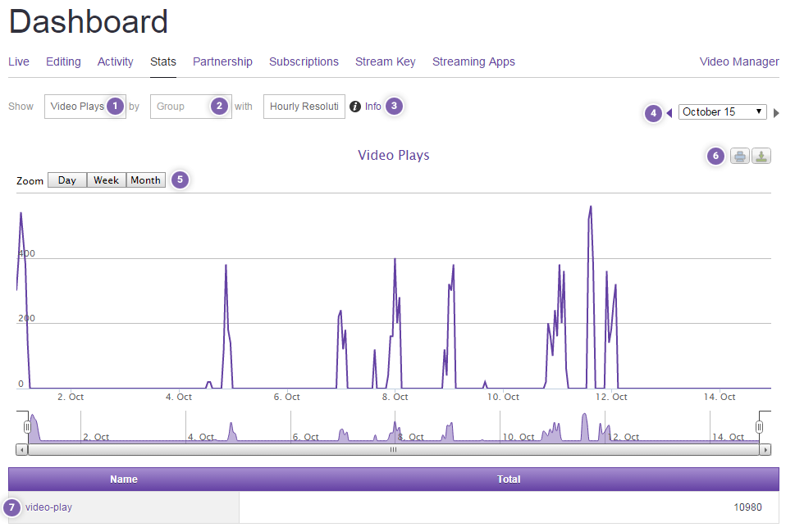Click the horizontal scrollbar below the navigator
795x532 pixels.
point(393,449)
